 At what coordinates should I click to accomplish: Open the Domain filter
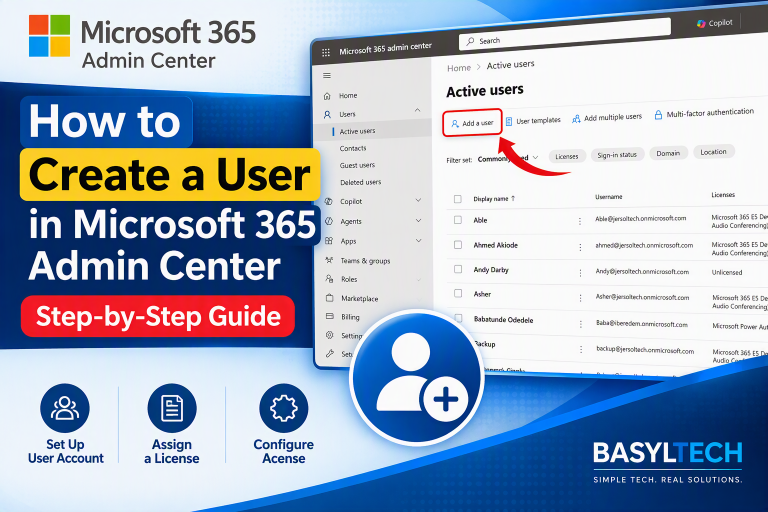click(x=668, y=153)
